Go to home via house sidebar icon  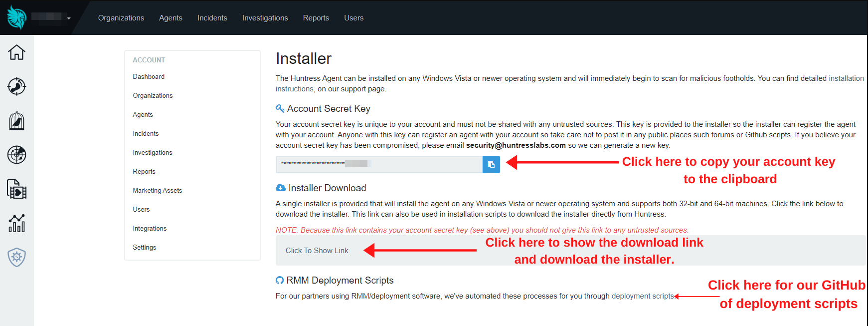(x=16, y=52)
